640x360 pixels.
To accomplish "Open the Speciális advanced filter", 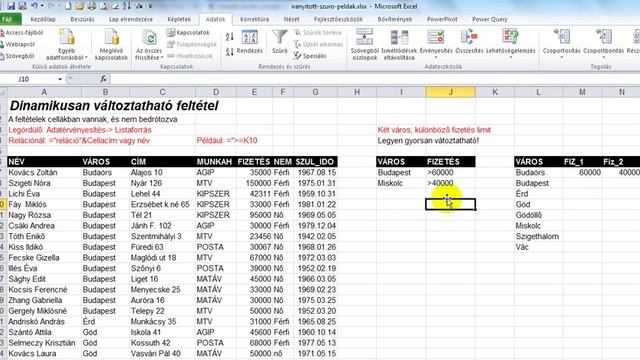I will tap(310, 56).
